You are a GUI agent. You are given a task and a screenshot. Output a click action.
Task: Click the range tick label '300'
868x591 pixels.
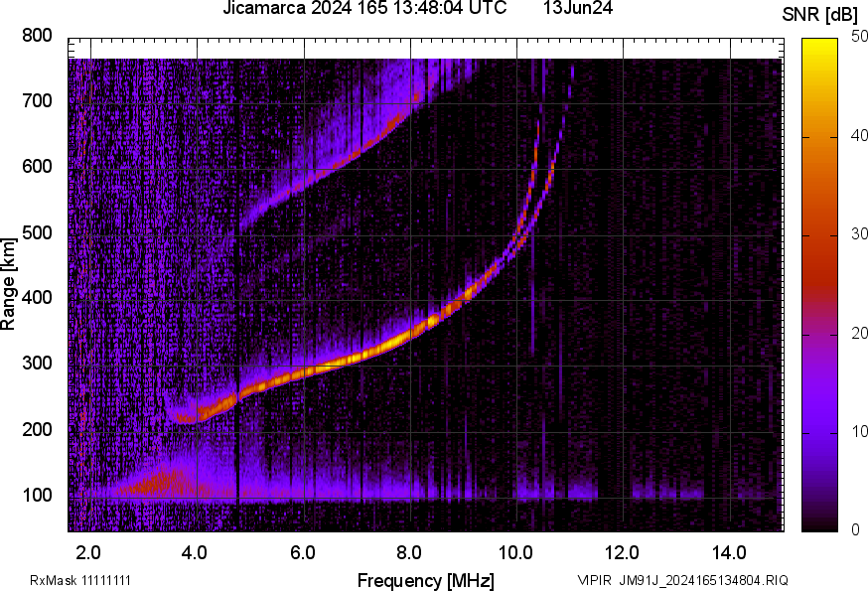coord(37,364)
